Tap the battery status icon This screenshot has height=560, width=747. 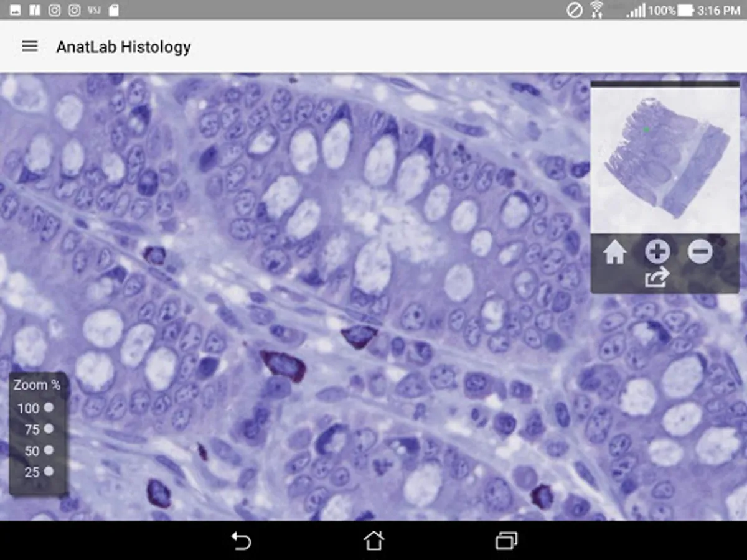[x=685, y=10]
